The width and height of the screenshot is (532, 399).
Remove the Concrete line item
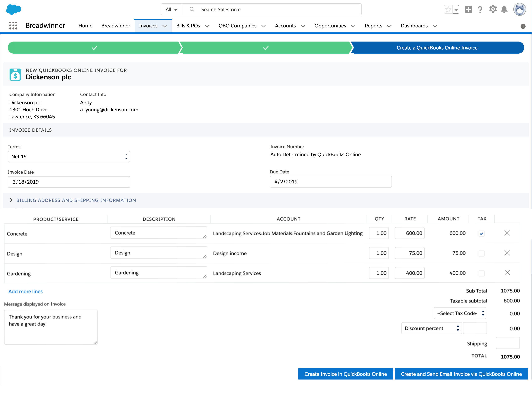pos(507,233)
